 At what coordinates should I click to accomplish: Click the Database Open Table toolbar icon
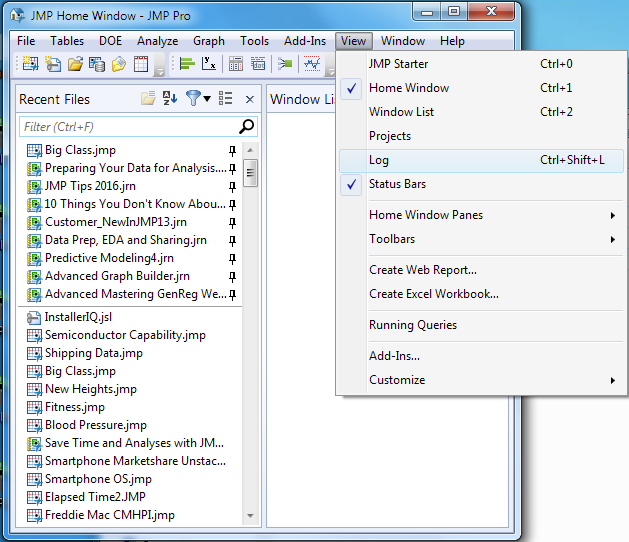[x=97, y=64]
